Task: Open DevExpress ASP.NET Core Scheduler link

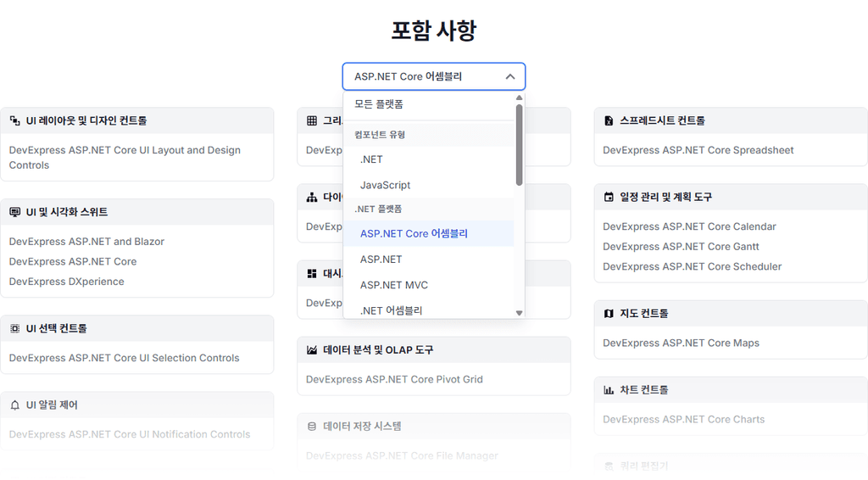Action: click(x=692, y=266)
